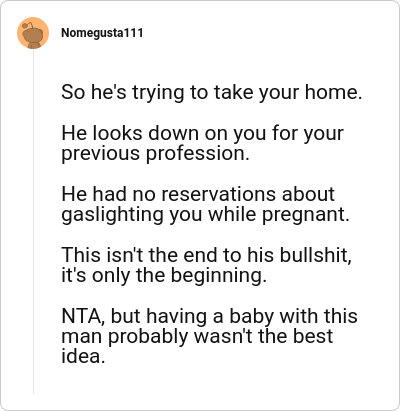This screenshot has width=400, height=411.
Task: Click the word 'reservations' in the comment
Action: coord(219,194)
